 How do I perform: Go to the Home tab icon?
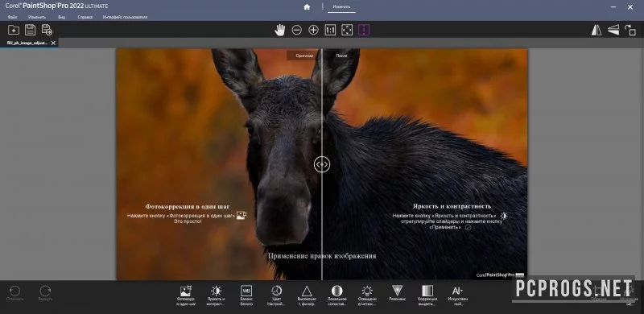[307, 7]
